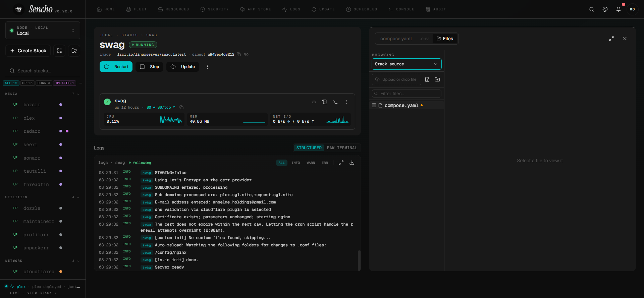Screen dimensions: 644x298
Task: Filter logs to ALL levels
Action: (x=281, y=163)
